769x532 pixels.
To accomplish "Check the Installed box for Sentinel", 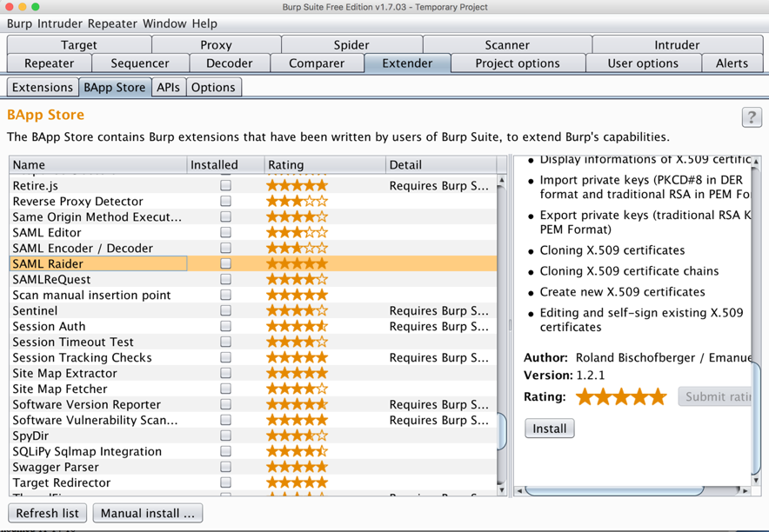I will click(x=225, y=310).
